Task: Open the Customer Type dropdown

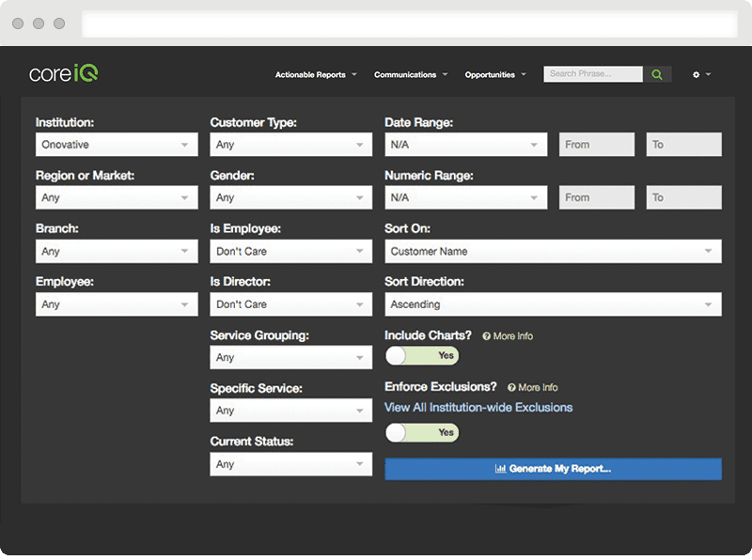Action: (x=291, y=145)
